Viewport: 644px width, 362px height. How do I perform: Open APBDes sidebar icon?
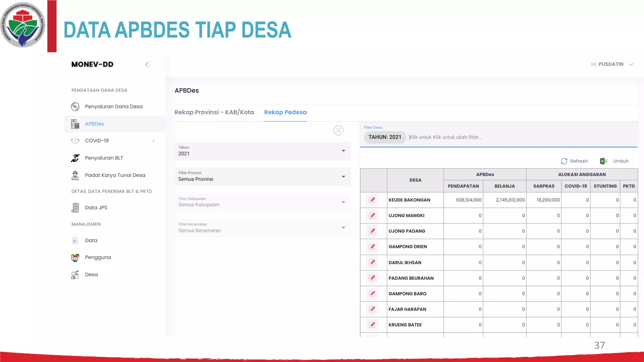point(75,124)
